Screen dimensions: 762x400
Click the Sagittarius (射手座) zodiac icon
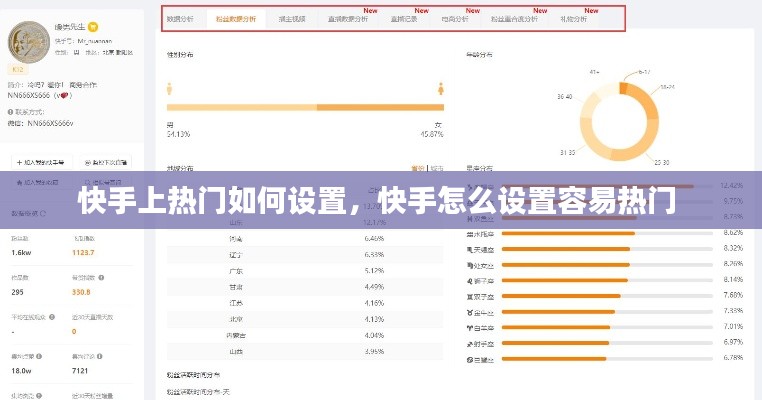tap(469, 343)
